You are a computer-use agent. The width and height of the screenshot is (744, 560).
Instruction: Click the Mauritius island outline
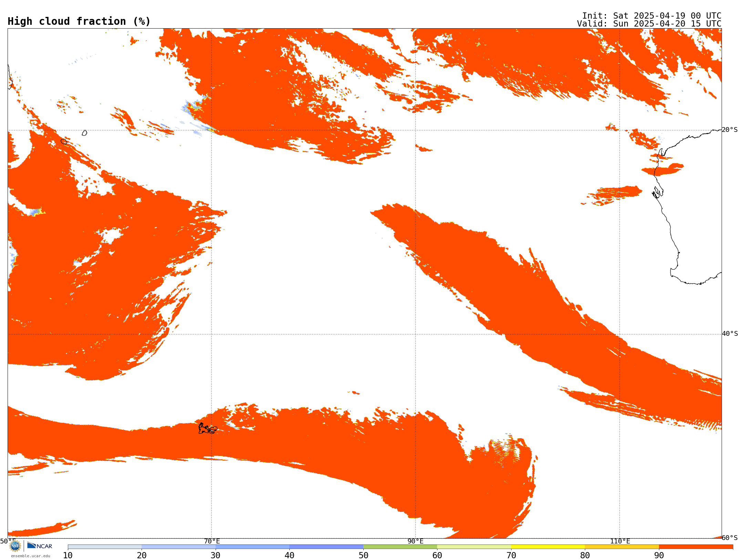point(84,133)
